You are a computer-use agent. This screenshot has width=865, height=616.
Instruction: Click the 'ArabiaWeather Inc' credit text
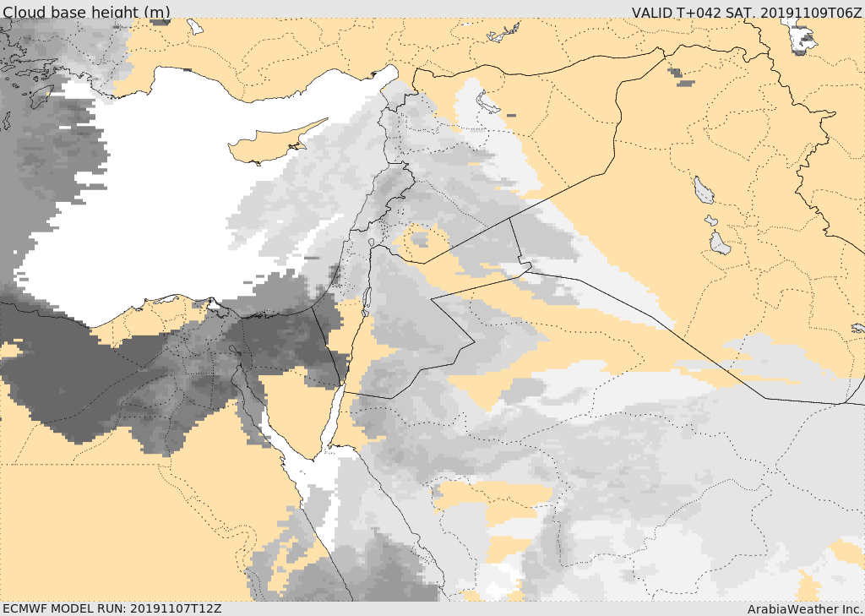(x=805, y=609)
